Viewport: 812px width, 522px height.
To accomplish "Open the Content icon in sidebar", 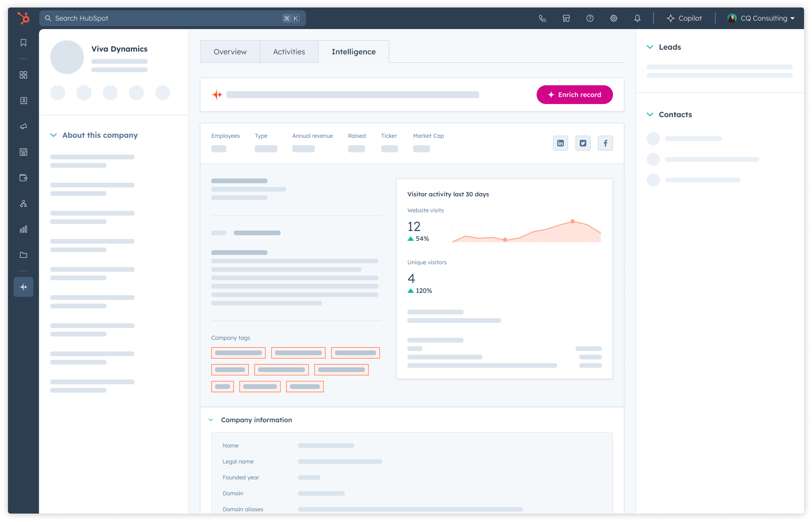I will [23, 152].
